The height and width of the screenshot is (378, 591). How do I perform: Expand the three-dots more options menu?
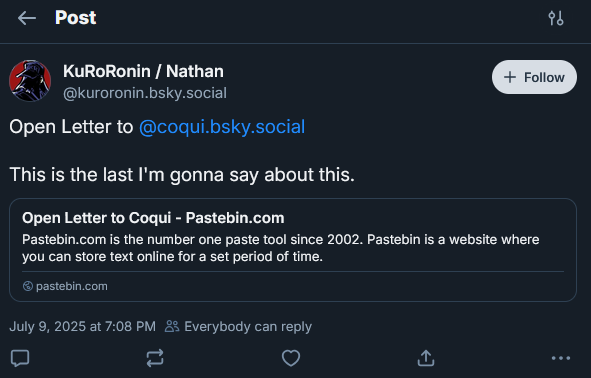click(561, 358)
